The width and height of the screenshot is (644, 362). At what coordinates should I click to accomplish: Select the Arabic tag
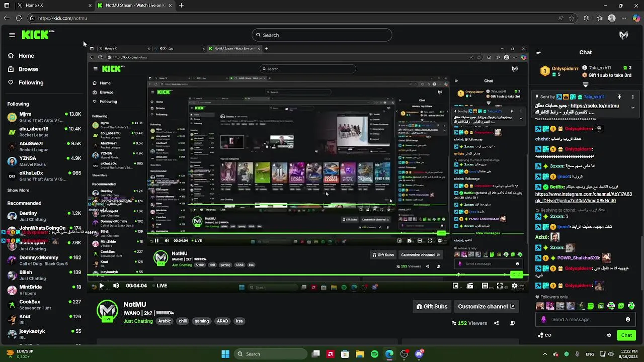[165, 321]
